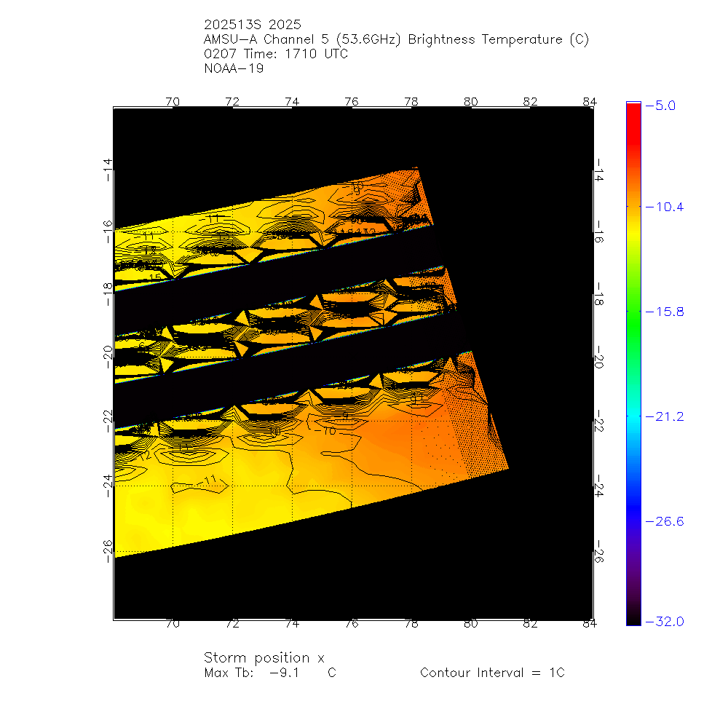The width and height of the screenshot is (728, 728).
Task: Click the -10.4 color scale label
Action: click(664, 207)
